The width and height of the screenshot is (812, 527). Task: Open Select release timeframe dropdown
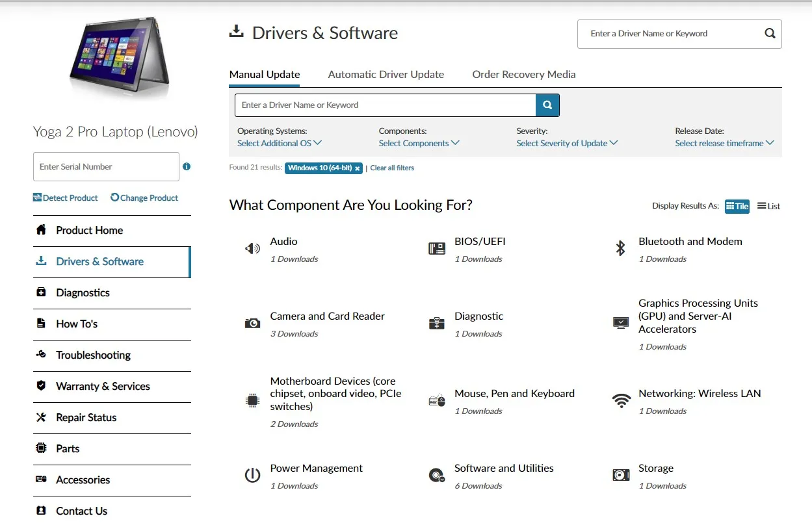(724, 143)
